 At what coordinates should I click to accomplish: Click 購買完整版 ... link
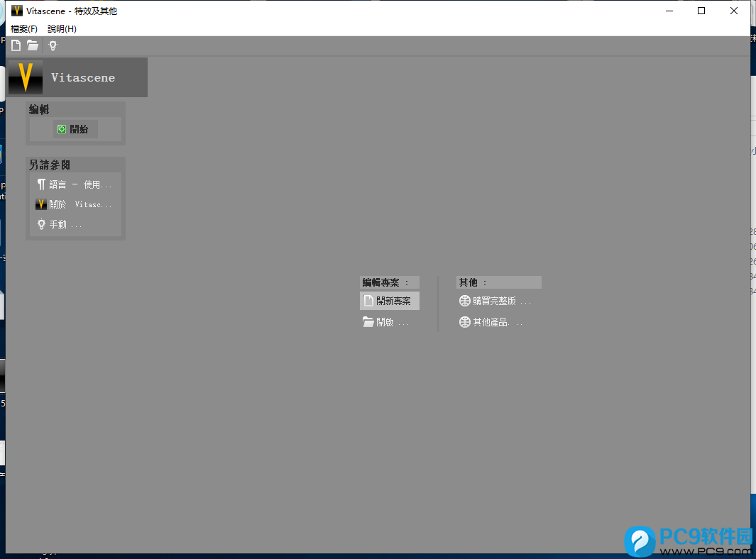495,301
